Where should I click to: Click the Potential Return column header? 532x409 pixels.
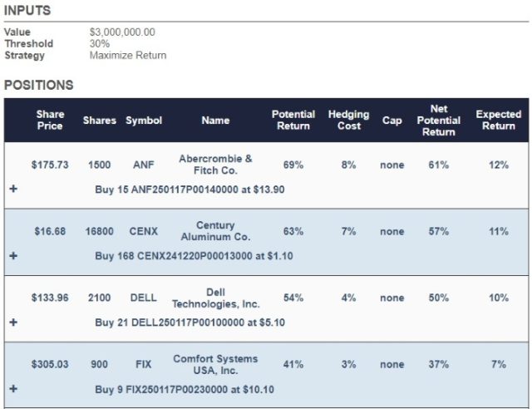tap(293, 121)
